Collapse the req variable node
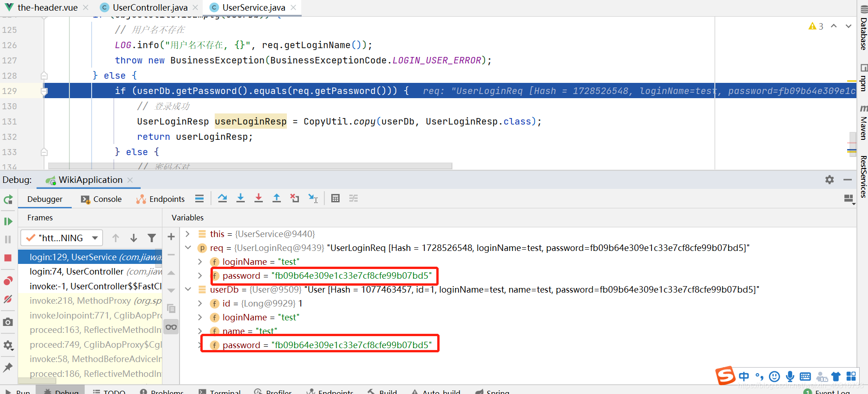The width and height of the screenshot is (868, 394). (187, 248)
